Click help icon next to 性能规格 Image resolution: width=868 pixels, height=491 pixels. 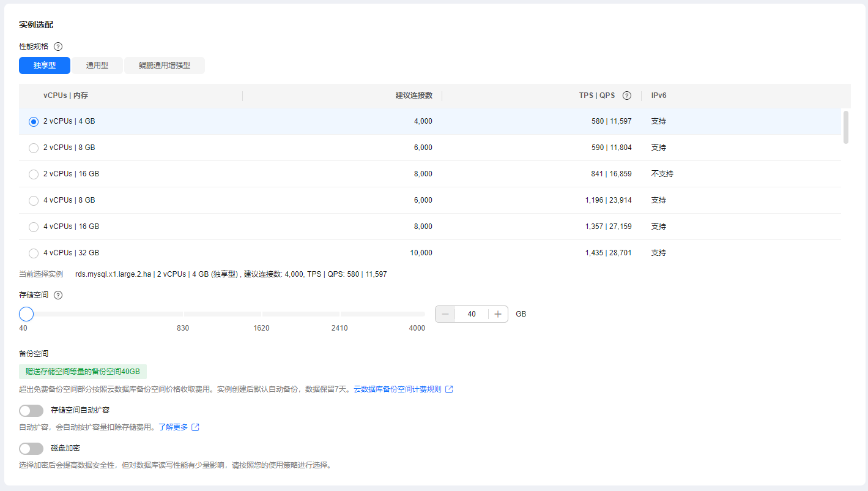coord(58,47)
